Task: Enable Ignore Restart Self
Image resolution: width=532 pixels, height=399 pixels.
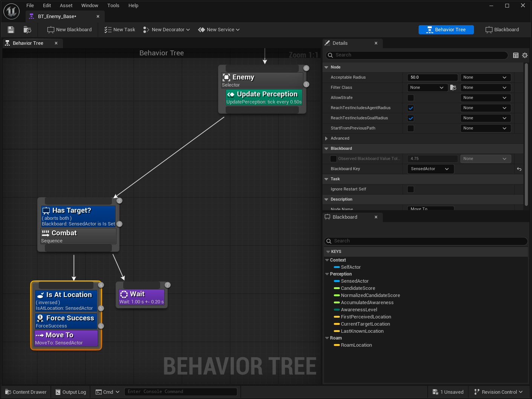Action: tap(410, 189)
